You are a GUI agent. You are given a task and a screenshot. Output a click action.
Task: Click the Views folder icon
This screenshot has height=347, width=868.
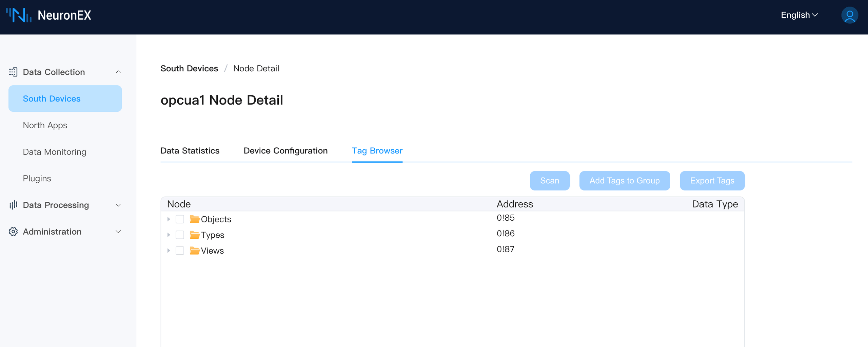pos(194,250)
